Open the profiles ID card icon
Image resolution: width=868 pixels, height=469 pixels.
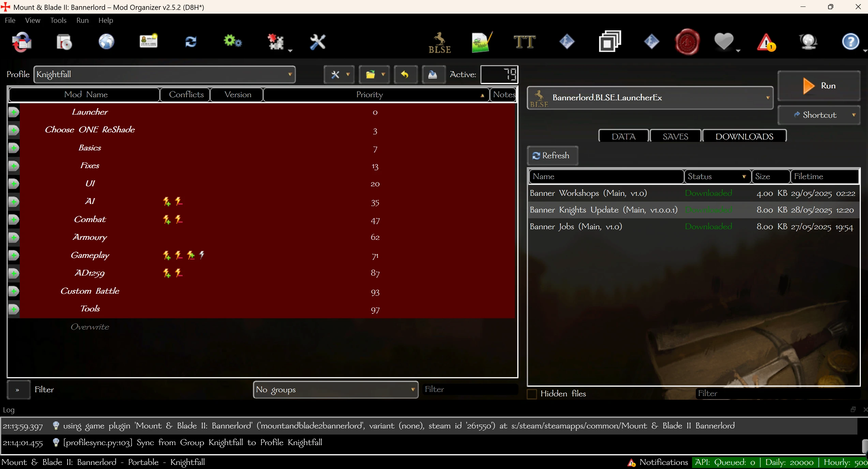coord(149,42)
